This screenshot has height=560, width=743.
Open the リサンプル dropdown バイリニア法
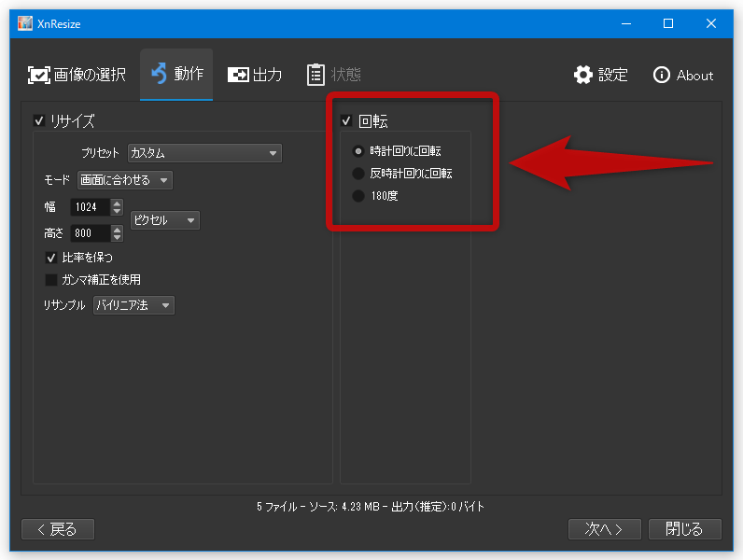tap(133, 305)
